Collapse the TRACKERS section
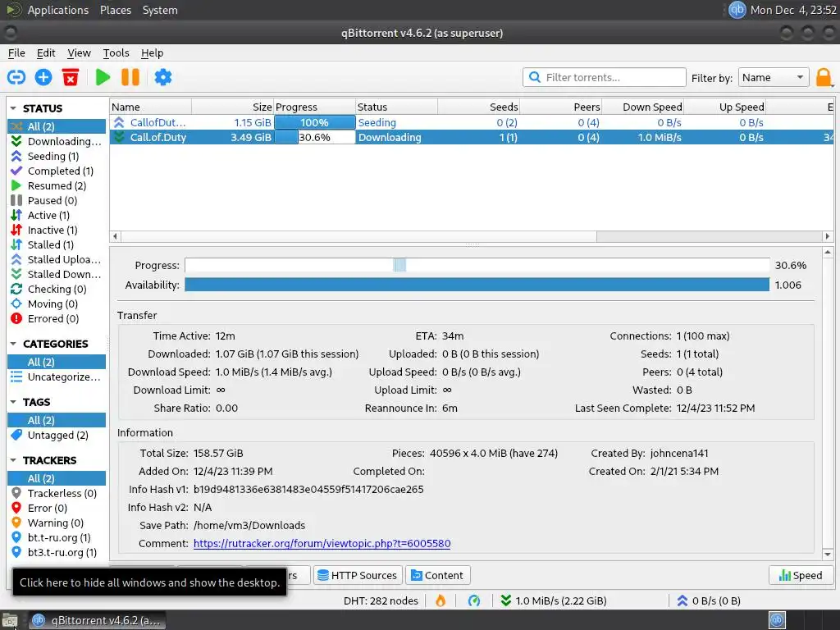Image resolution: width=840 pixels, height=630 pixels. 13,461
